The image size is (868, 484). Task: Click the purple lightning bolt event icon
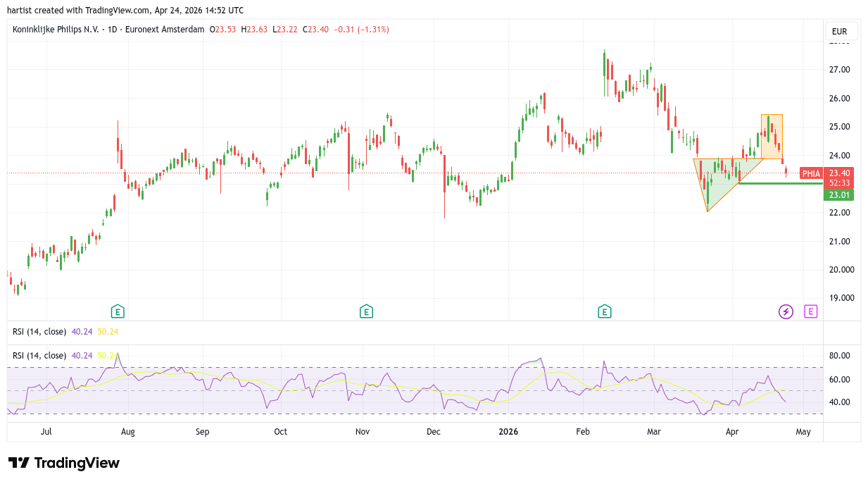786,311
